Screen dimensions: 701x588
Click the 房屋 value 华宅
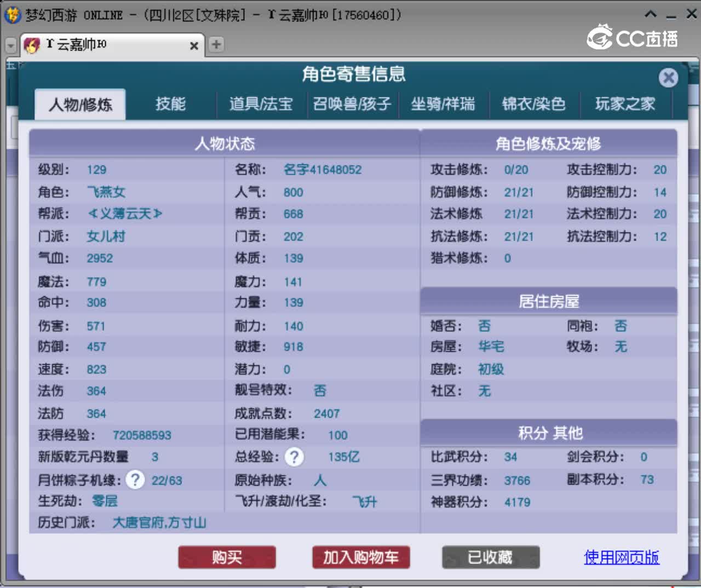tap(491, 347)
